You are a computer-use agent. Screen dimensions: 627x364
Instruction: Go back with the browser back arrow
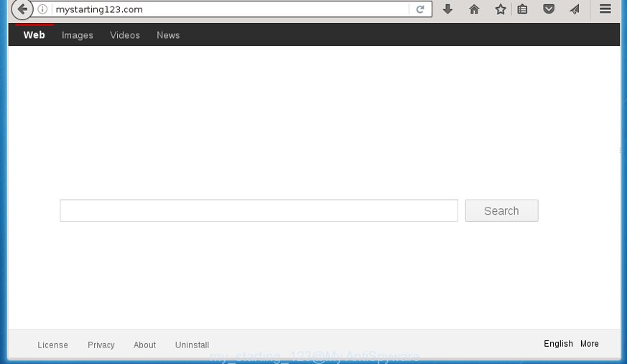[22, 9]
